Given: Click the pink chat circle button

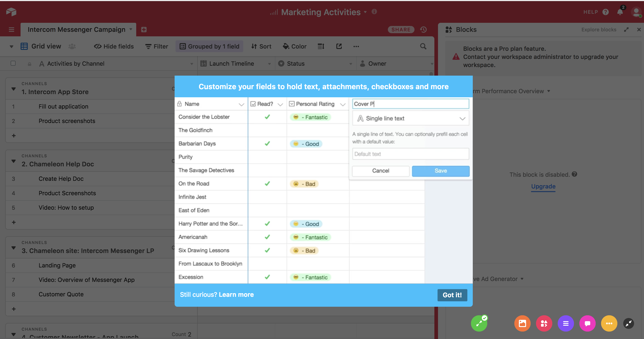Looking at the screenshot, I should [588, 323].
